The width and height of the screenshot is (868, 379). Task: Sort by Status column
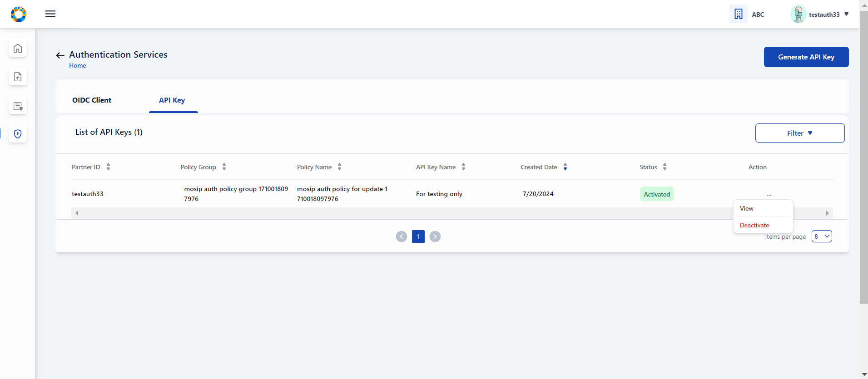point(665,167)
